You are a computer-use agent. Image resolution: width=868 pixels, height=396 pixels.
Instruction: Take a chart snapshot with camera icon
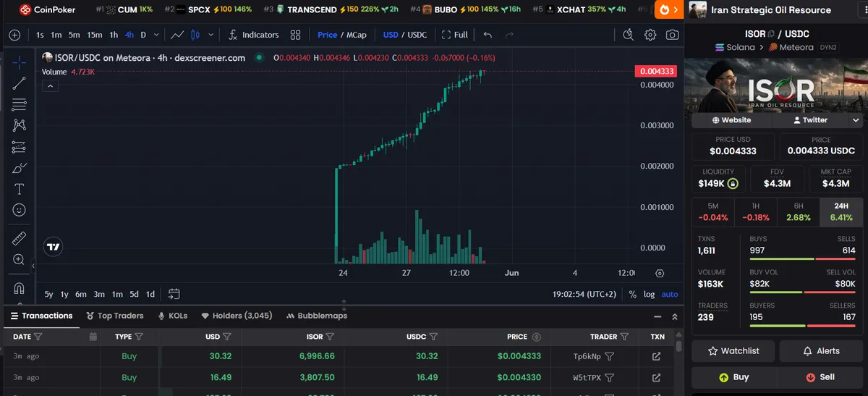click(672, 35)
